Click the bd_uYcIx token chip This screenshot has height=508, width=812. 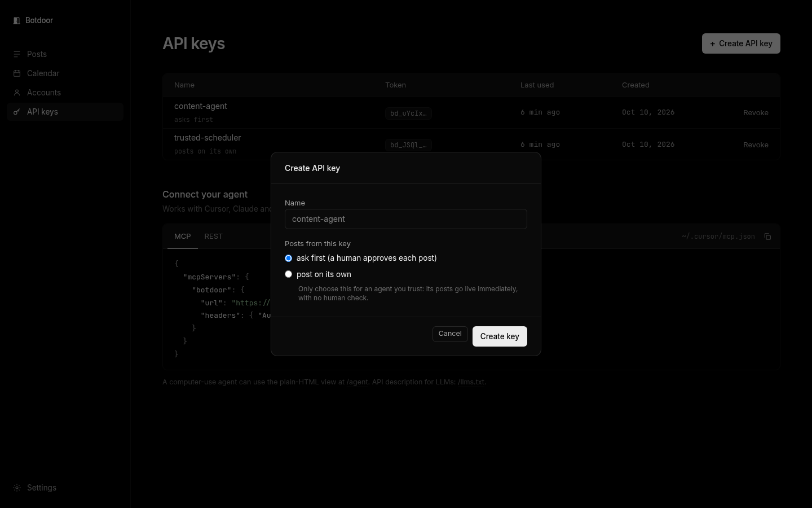tap(408, 113)
